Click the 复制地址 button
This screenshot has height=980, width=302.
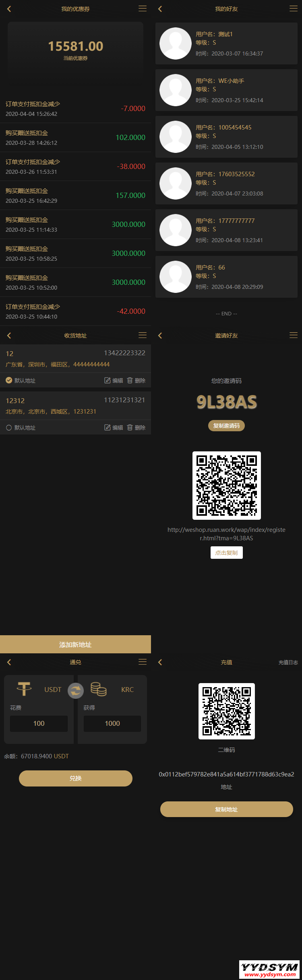[x=226, y=809]
